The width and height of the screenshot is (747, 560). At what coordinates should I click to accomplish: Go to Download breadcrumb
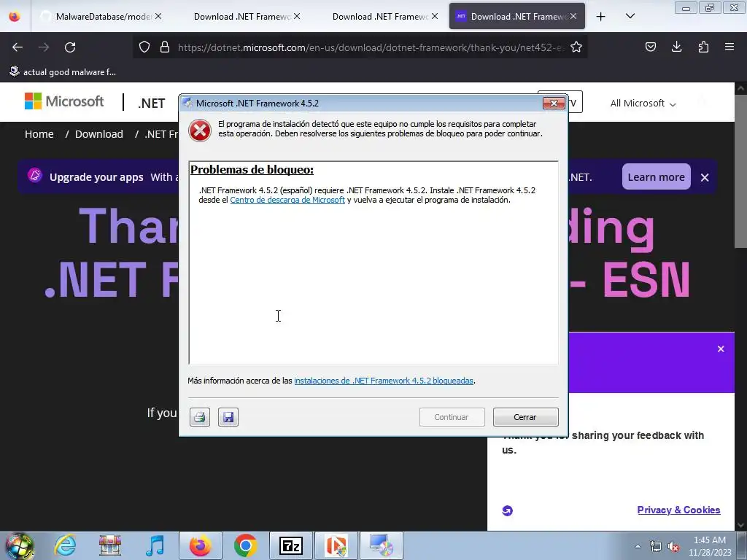pyautogui.click(x=99, y=134)
